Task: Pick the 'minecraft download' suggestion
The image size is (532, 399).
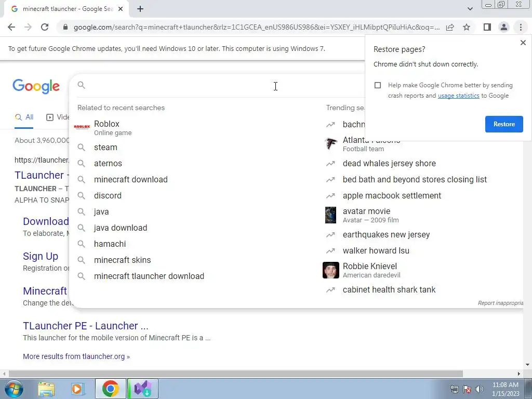Action: click(x=197, y=179)
